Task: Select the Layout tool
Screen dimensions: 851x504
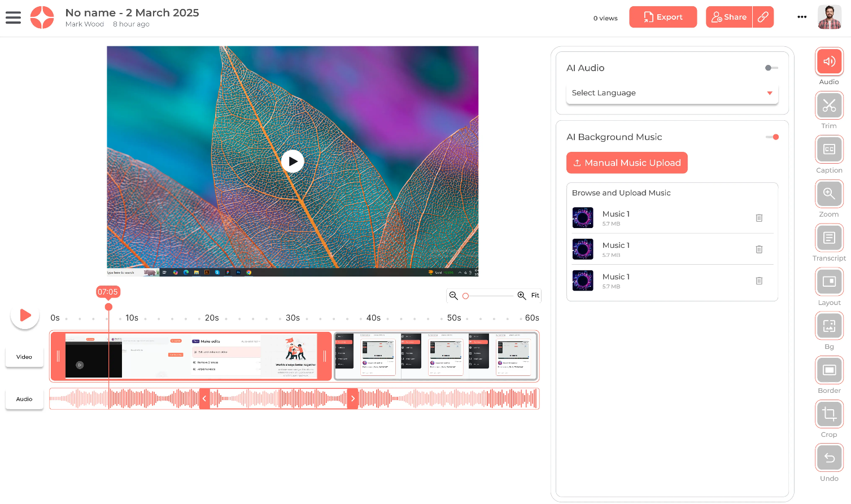Action: tap(828, 282)
